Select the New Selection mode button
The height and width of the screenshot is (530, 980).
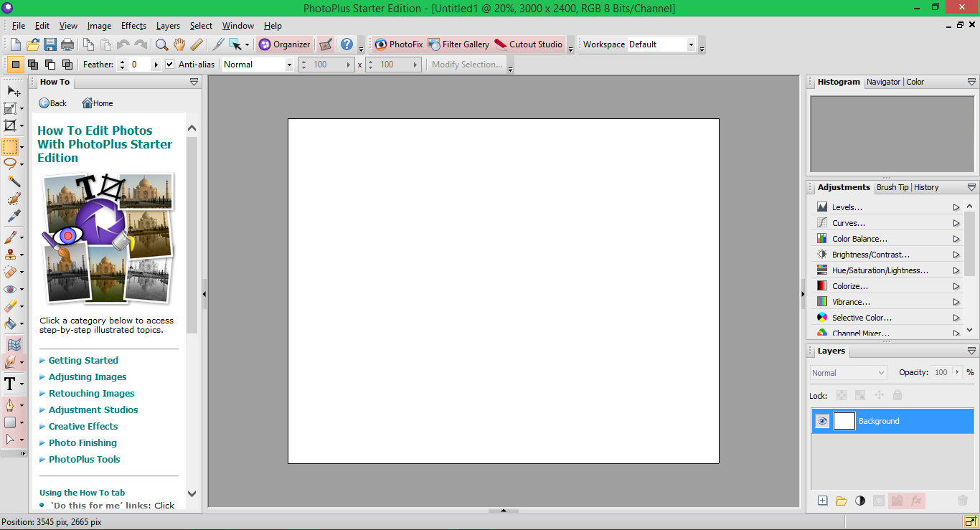coord(15,65)
